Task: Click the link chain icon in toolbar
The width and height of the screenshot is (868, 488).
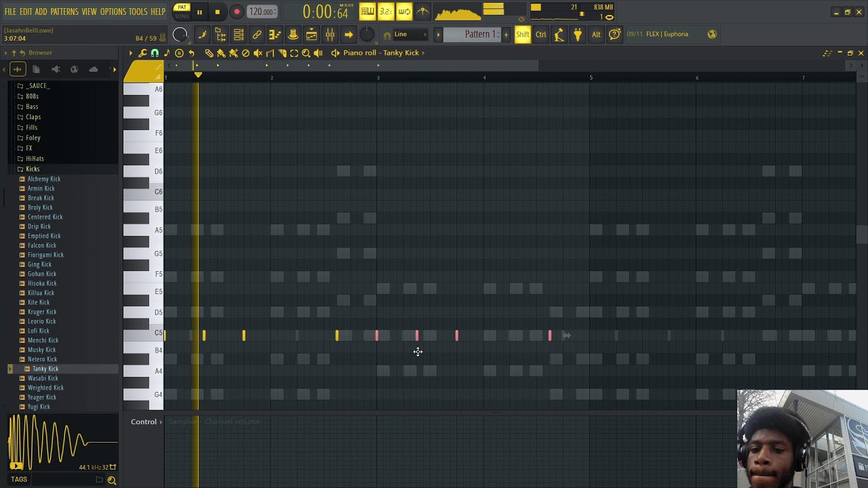Action: [x=257, y=35]
